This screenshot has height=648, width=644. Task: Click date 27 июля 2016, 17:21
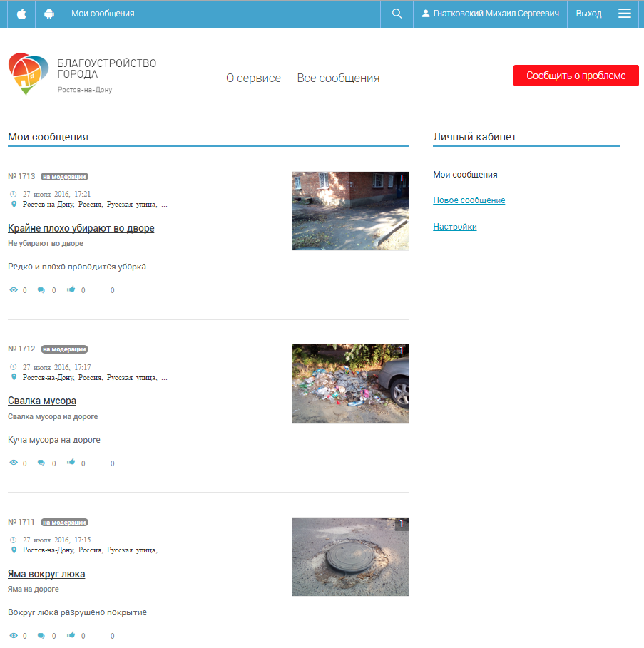tap(56, 194)
